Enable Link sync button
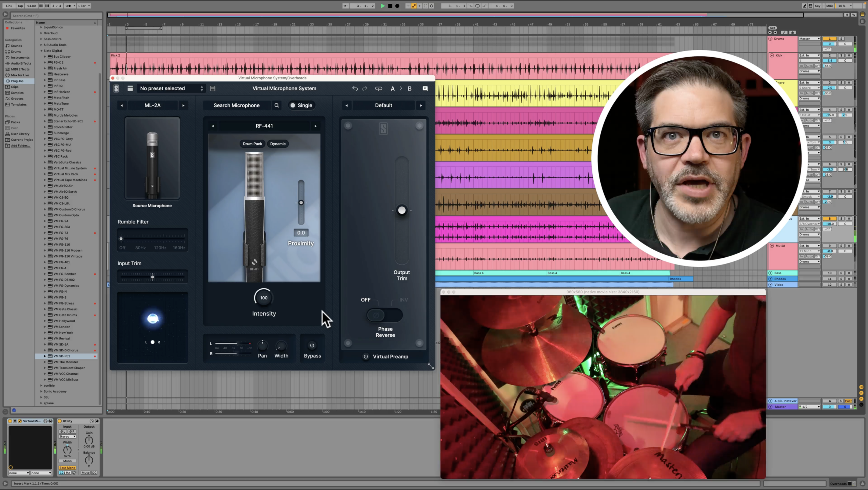Image resolution: width=868 pixels, height=490 pixels. [9, 6]
